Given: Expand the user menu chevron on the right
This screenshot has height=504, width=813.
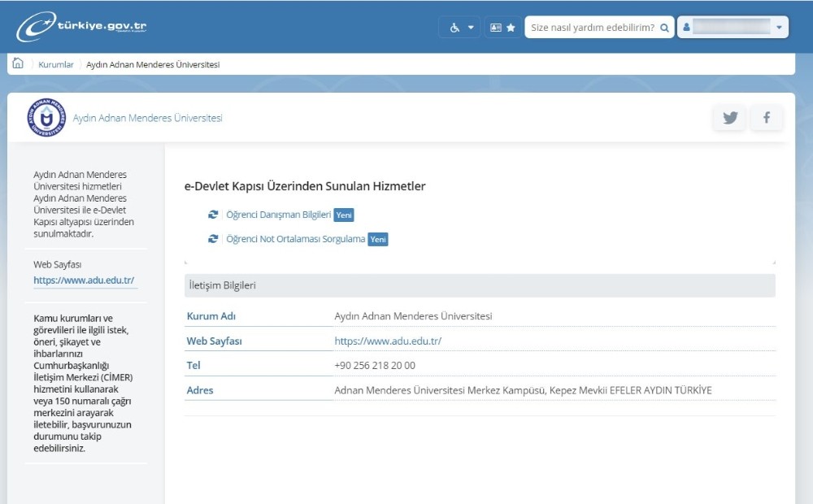Looking at the screenshot, I should coord(777,27).
